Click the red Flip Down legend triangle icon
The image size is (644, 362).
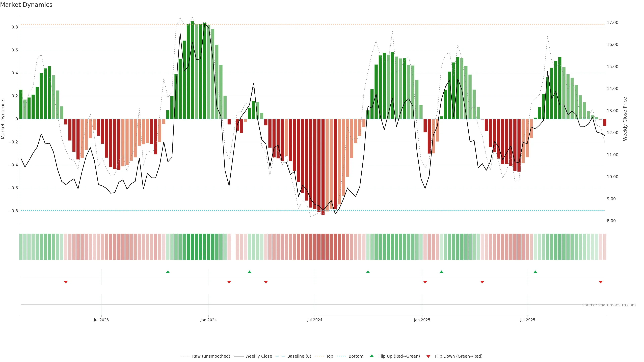click(428, 356)
